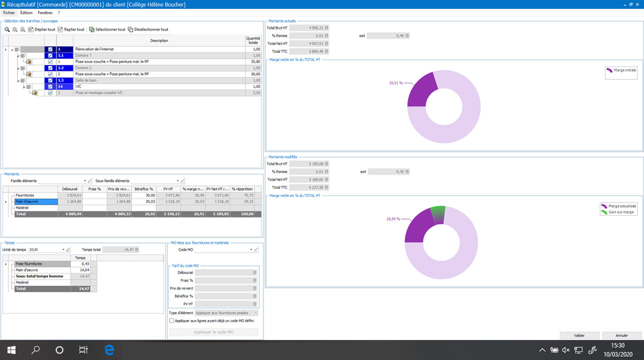Click the pencil edit icon beside Code MO
This screenshot has height=360, width=644.
coord(256,249)
